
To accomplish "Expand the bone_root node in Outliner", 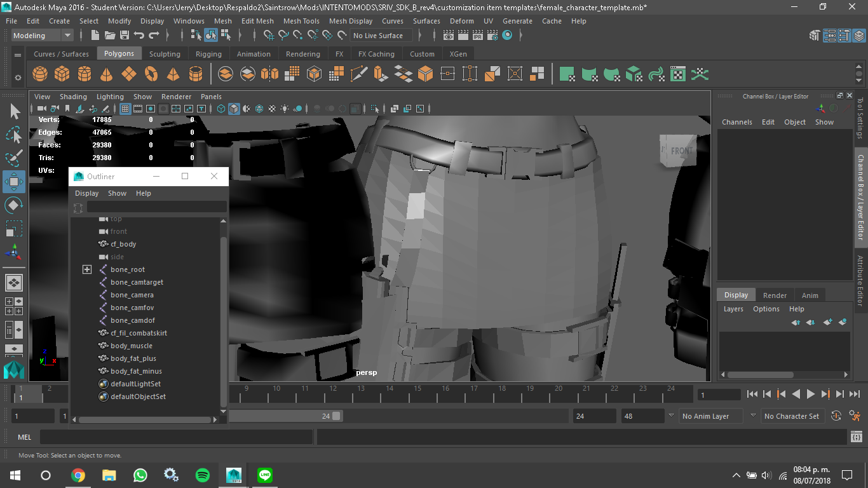I will pyautogui.click(x=87, y=269).
